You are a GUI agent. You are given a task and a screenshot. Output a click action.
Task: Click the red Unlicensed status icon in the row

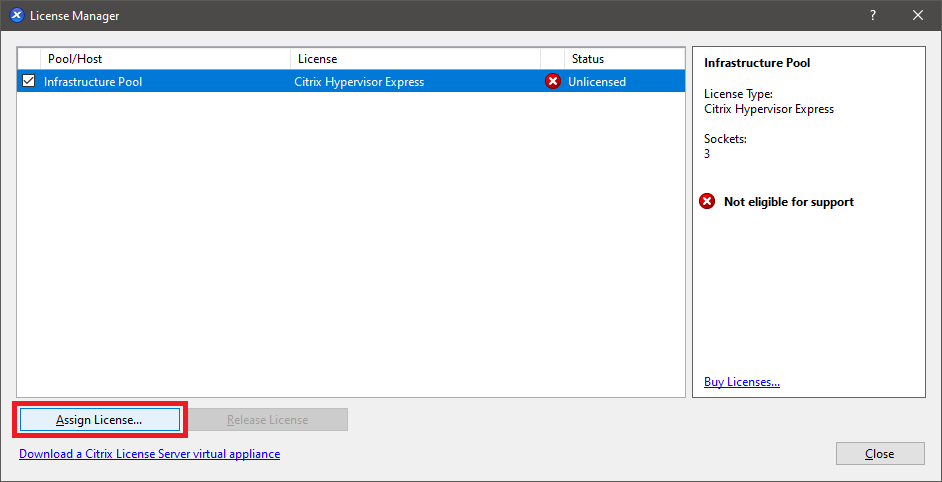[x=553, y=82]
